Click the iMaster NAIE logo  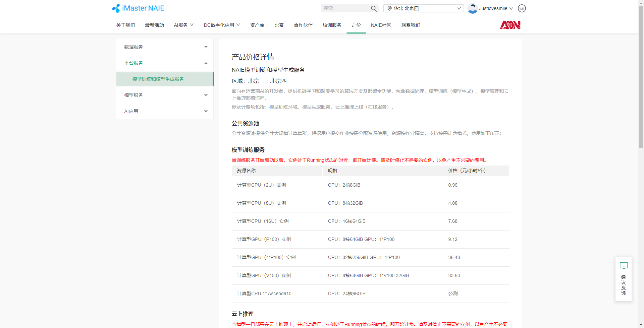point(138,8)
